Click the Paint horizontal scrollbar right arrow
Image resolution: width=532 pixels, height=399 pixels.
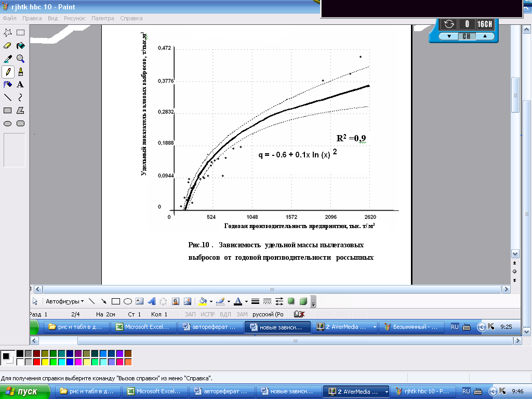tap(517, 341)
